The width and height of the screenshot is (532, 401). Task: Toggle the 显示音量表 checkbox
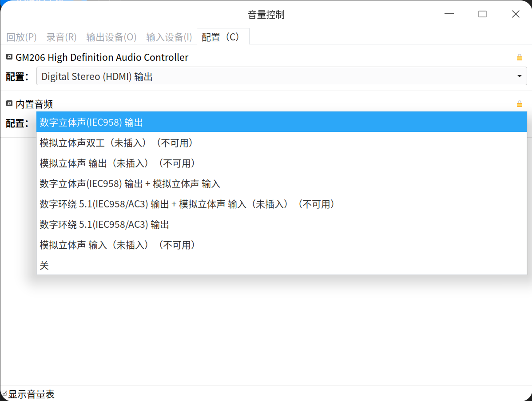4,393
